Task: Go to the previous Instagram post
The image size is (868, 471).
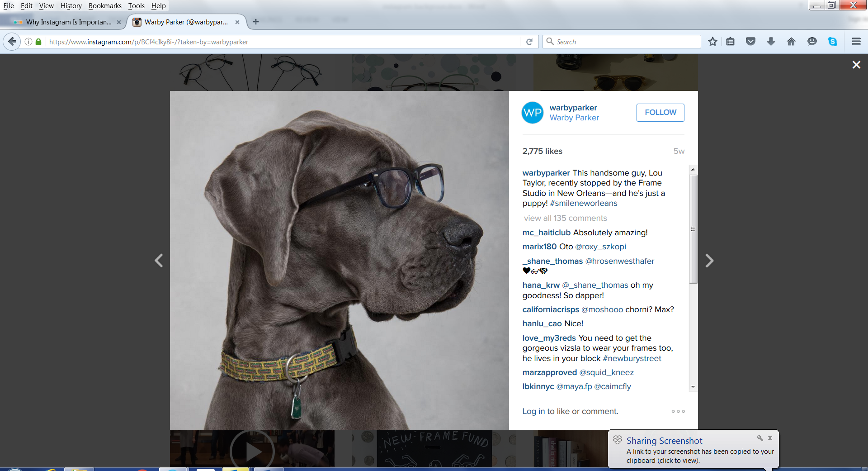Action: click(159, 261)
